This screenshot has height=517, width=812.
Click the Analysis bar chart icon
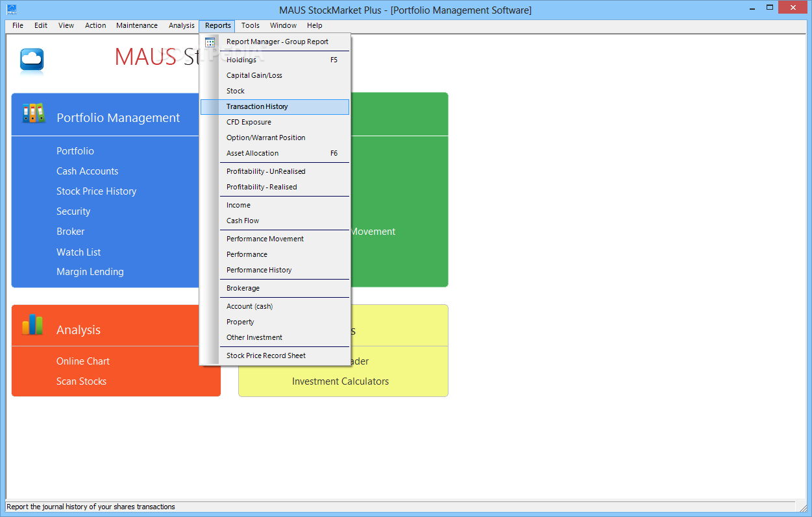coord(32,324)
